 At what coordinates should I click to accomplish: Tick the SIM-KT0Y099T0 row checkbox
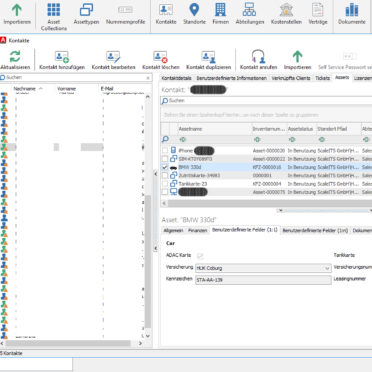click(x=165, y=159)
